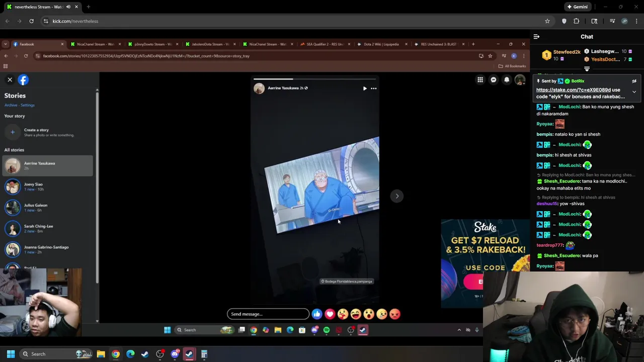644x362 pixels.
Task: Hide the pinned BotRix message
Action: pyautogui.click(x=634, y=81)
